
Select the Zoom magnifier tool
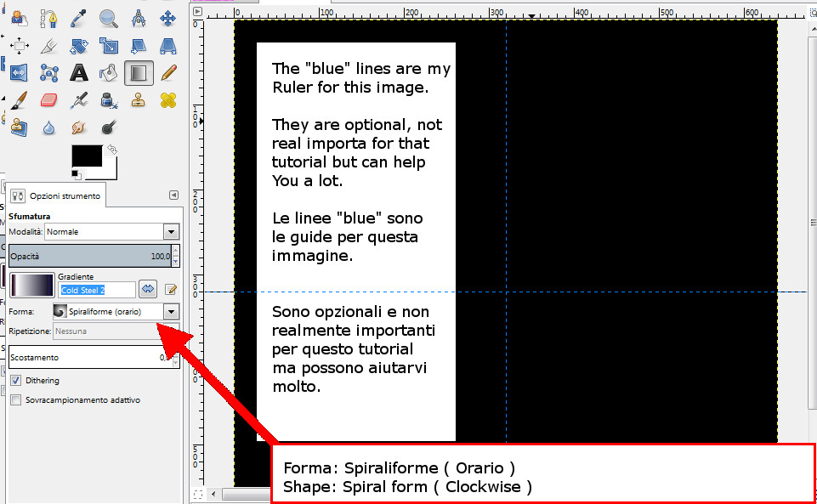109,18
